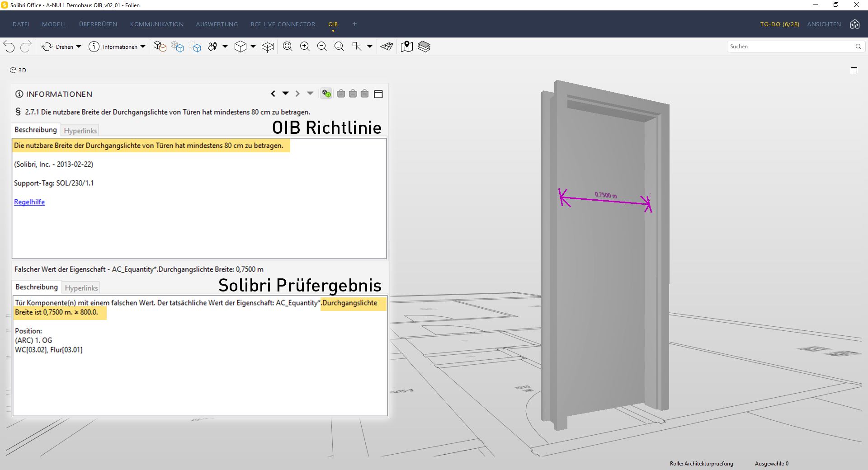Click the 3D cube view icon
The height and width of the screenshot is (470, 868).
point(241,47)
